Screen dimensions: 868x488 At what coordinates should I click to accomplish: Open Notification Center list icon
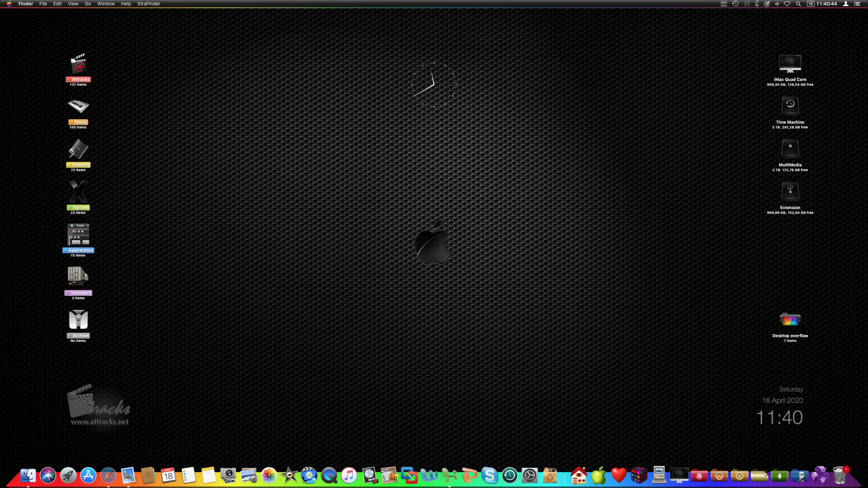coord(857,4)
